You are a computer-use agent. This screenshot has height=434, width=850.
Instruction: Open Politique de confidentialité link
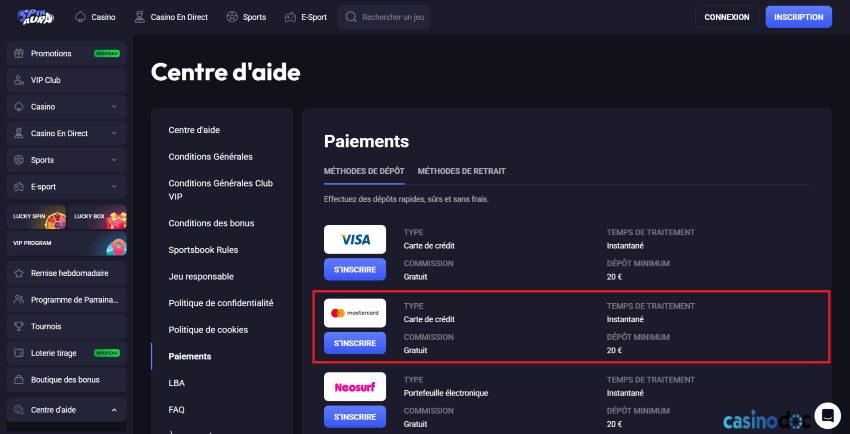(221, 303)
